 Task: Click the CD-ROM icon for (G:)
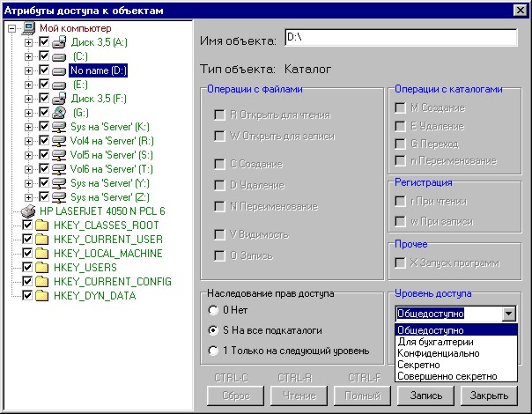click(59, 113)
